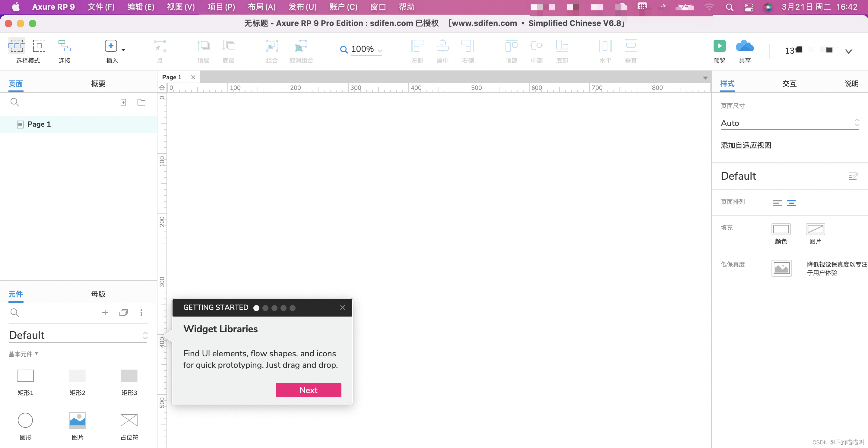
Task: Click the 顶部 align top icon
Action: pos(511,46)
